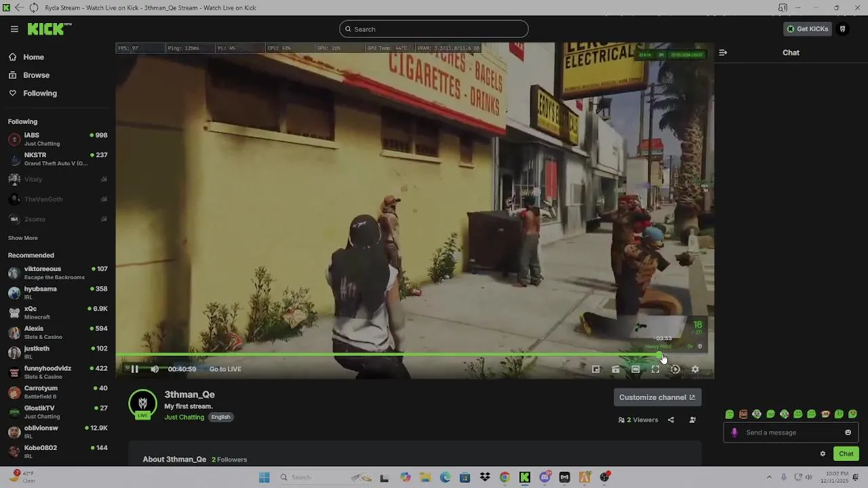This screenshot has width=868, height=488.
Task: Open chat settings gear
Action: (x=823, y=454)
